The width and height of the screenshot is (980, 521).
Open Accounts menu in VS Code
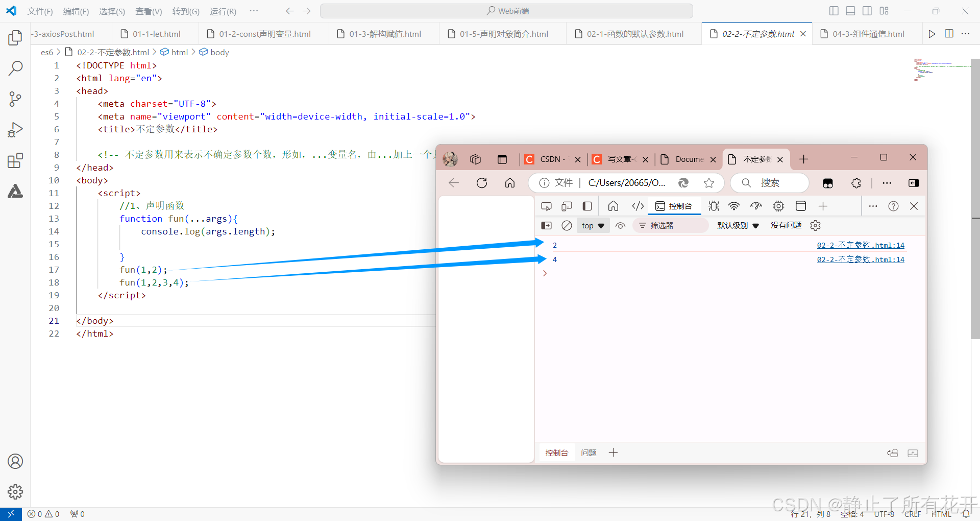[x=15, y=461]
